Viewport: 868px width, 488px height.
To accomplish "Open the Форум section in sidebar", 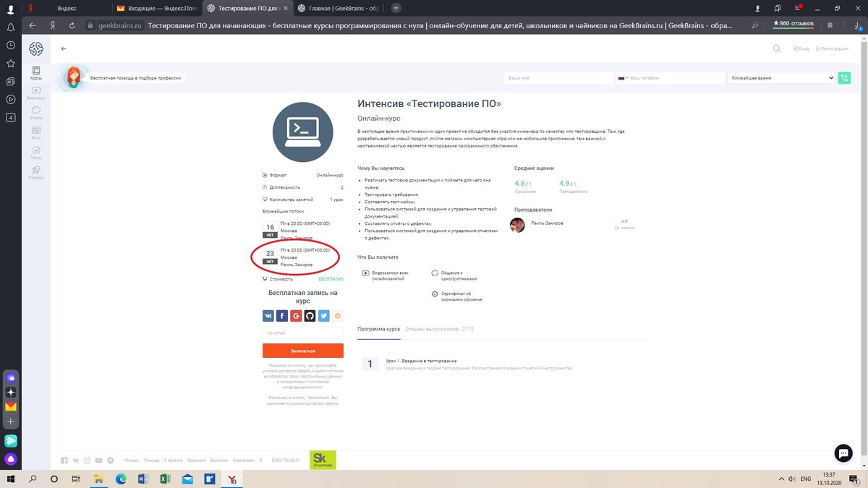I will click(36, 114).
